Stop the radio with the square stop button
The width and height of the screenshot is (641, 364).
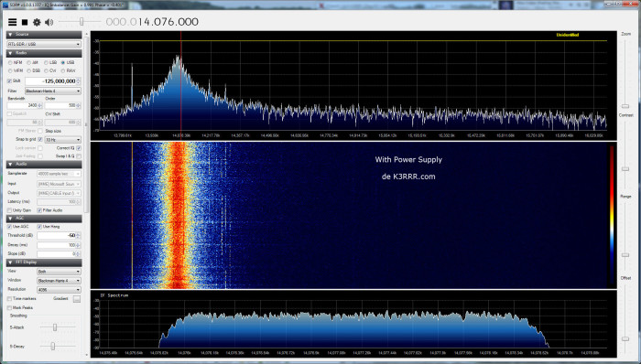pos(25,22)
